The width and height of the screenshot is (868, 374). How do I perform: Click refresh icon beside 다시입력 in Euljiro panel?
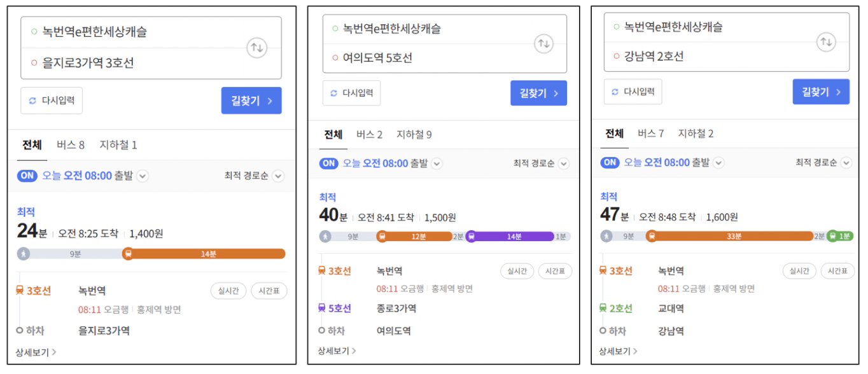click(x=32, y=100)
